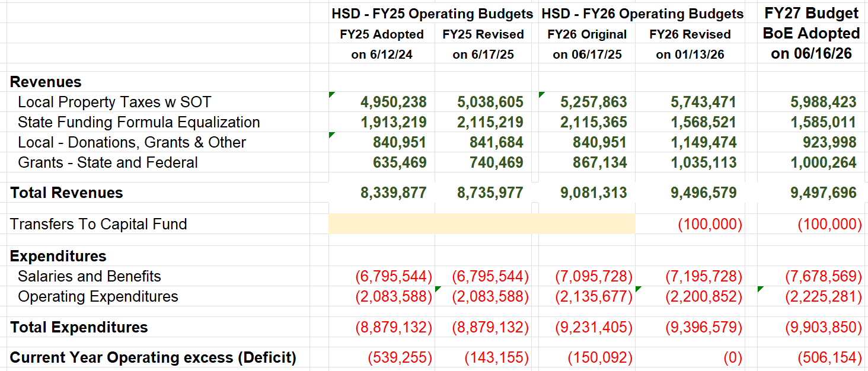Select the 'HSD - FY25 Operating Budgets' header
The width and height of the screenshot is (868, 371).
coord(433,14)
